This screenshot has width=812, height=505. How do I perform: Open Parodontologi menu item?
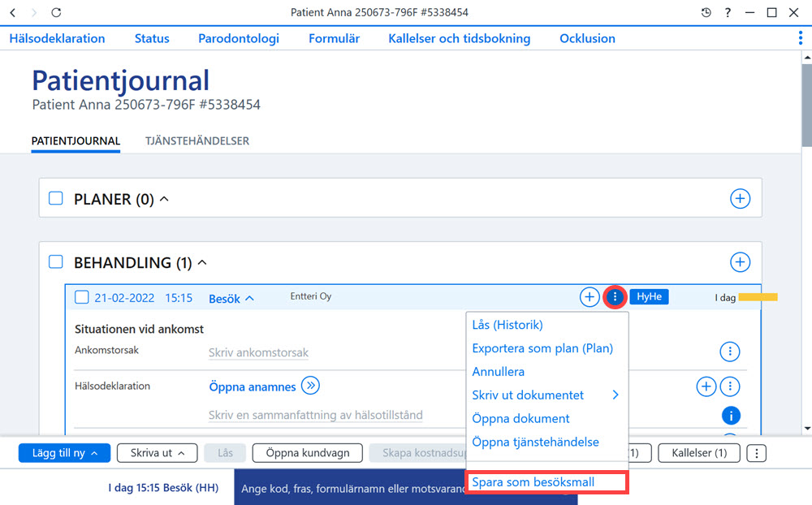pos(239,38)
